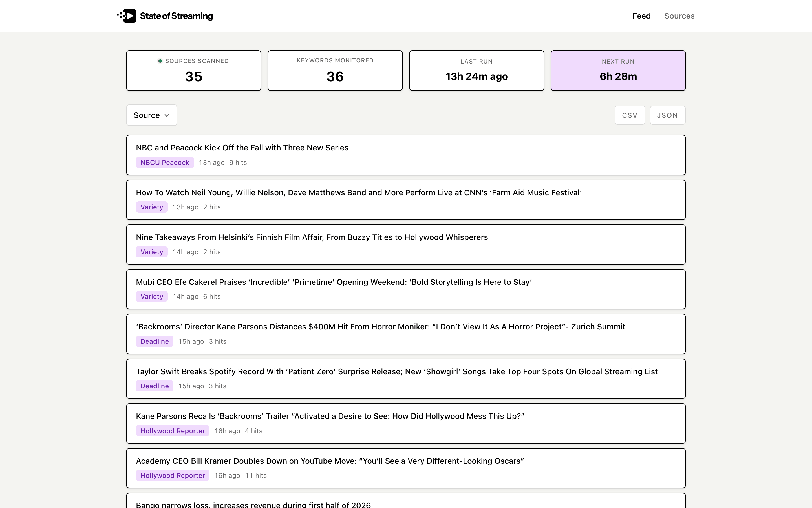Screen dimensions: 812x508
Task: Click Variety tag on the Mubi CEO article
Action: point(152,296)
